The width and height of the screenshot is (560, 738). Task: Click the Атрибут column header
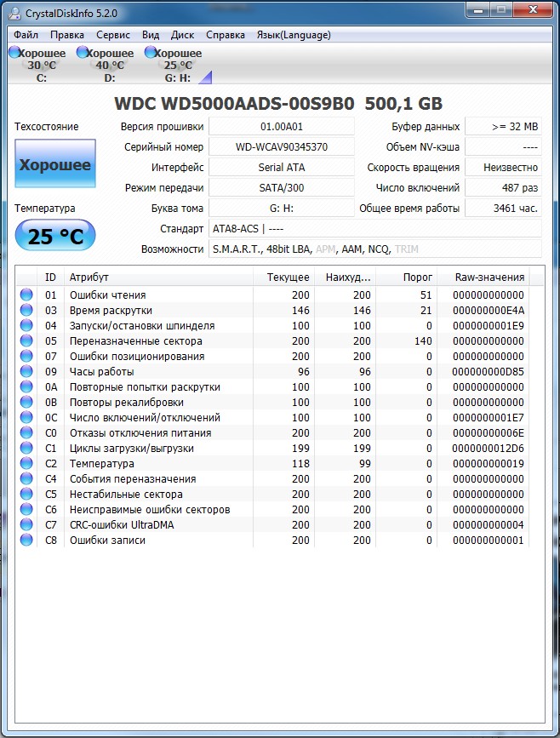[158, 277]
